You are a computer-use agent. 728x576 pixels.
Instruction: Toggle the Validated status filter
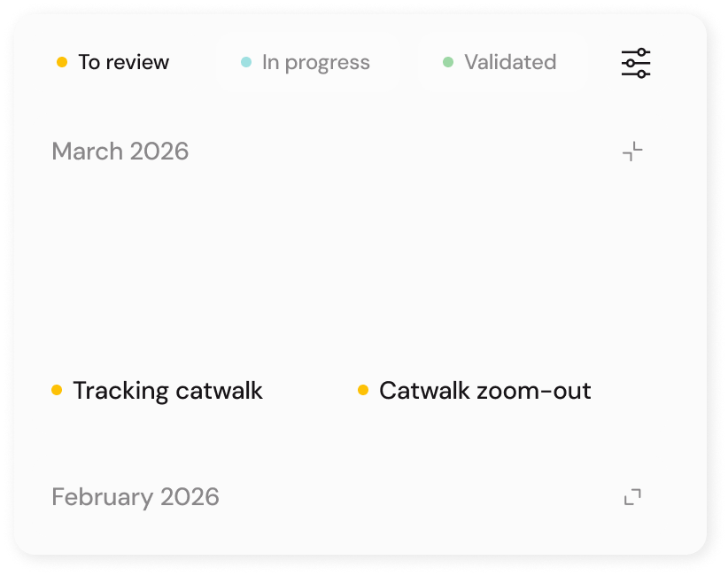click(500, 63)
